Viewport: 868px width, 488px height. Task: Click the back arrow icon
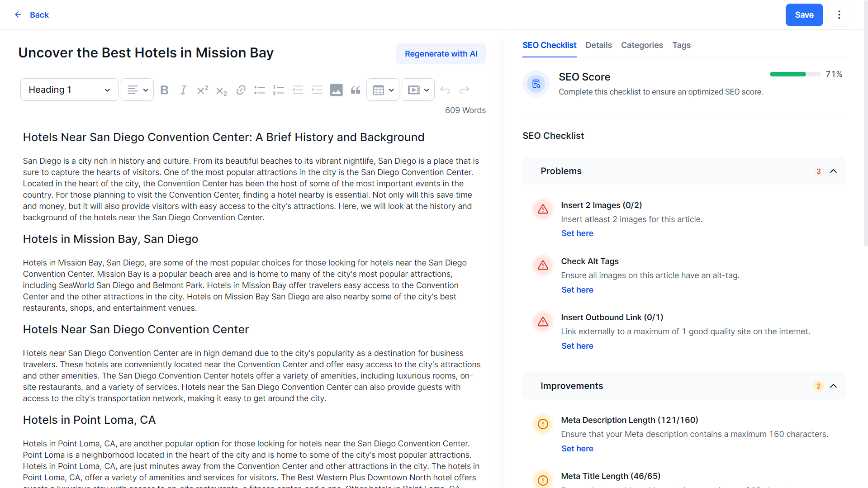tap(18, 14)
